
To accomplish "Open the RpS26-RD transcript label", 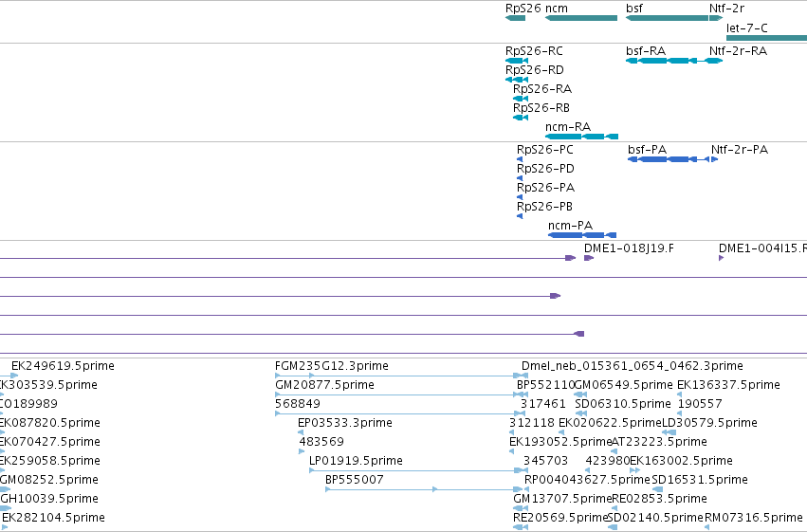I will 534,70.
